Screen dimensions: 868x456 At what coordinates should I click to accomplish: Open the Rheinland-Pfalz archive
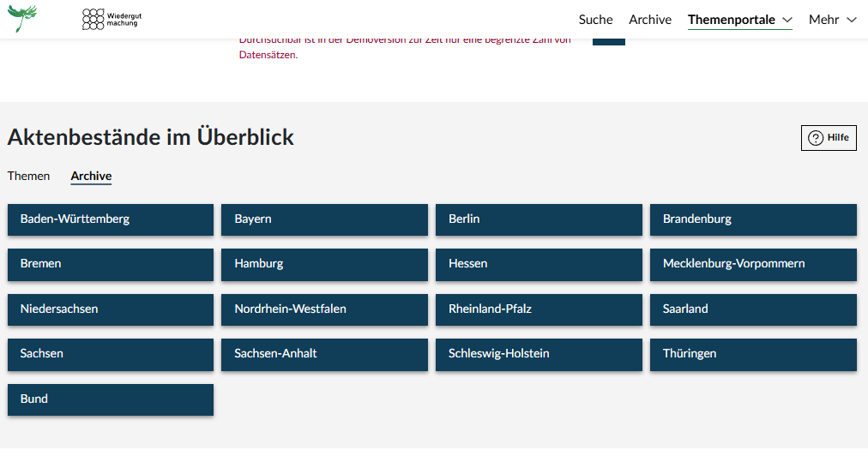(x=539, y=309)
